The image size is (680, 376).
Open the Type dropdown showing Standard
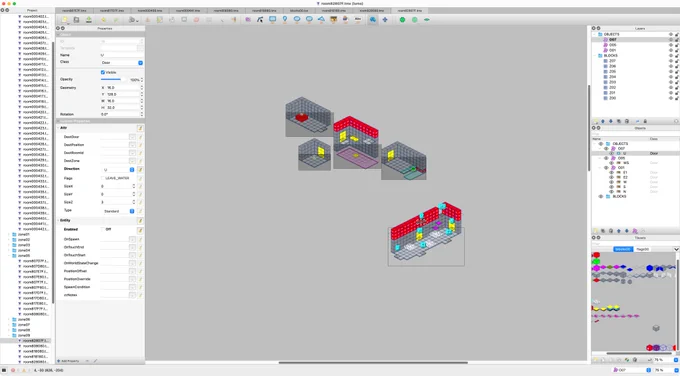tap(118, 211)
